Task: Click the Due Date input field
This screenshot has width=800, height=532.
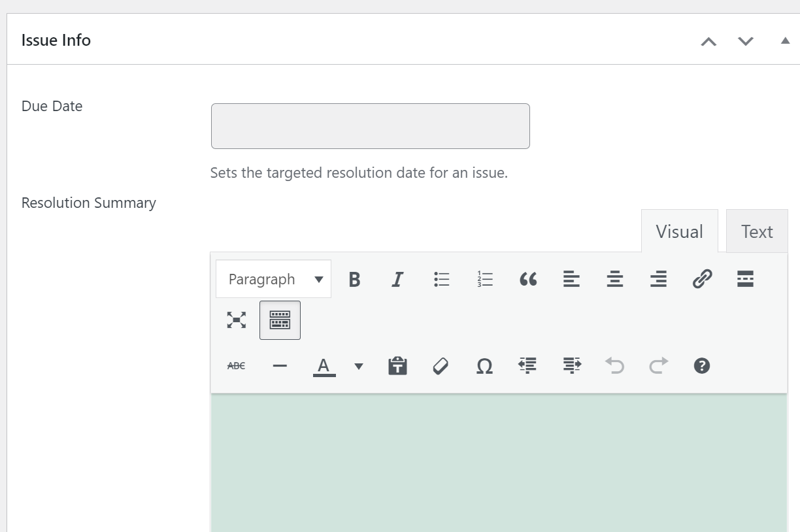Action: (370, 126)
